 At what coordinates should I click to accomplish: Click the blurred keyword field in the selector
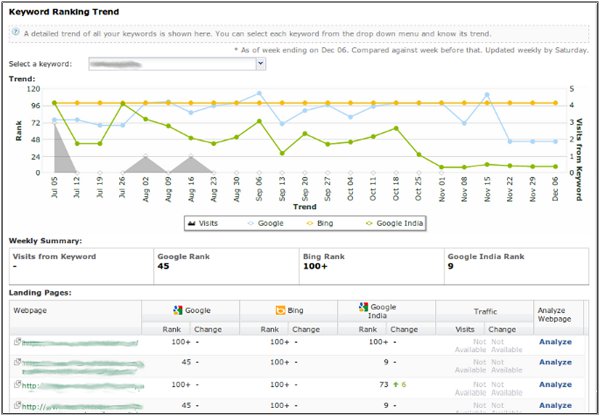coord(172,64)
